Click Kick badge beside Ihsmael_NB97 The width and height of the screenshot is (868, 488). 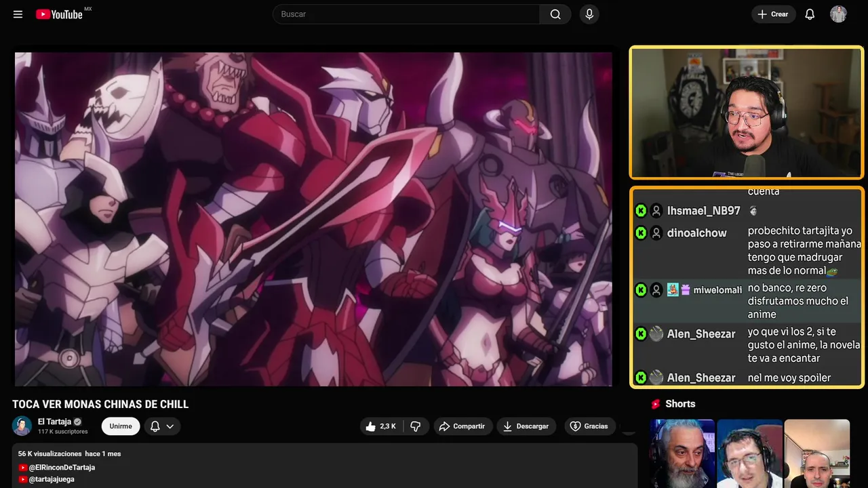pyautogui.click(x=641, y=211)
